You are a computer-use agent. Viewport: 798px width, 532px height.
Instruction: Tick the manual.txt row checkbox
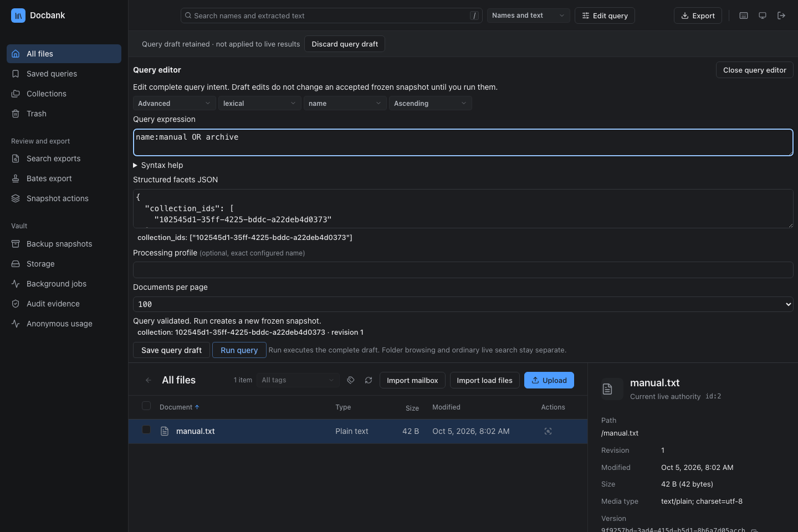[x=146, y=429]
